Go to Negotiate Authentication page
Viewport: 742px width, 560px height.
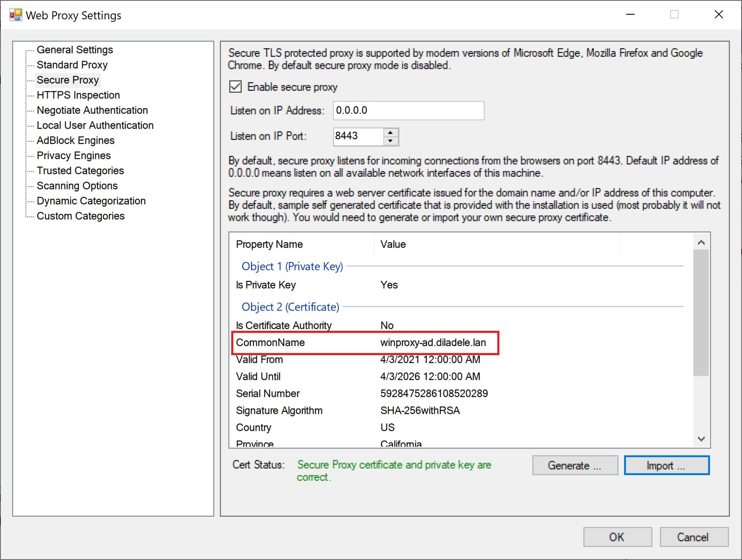point(92,110)
